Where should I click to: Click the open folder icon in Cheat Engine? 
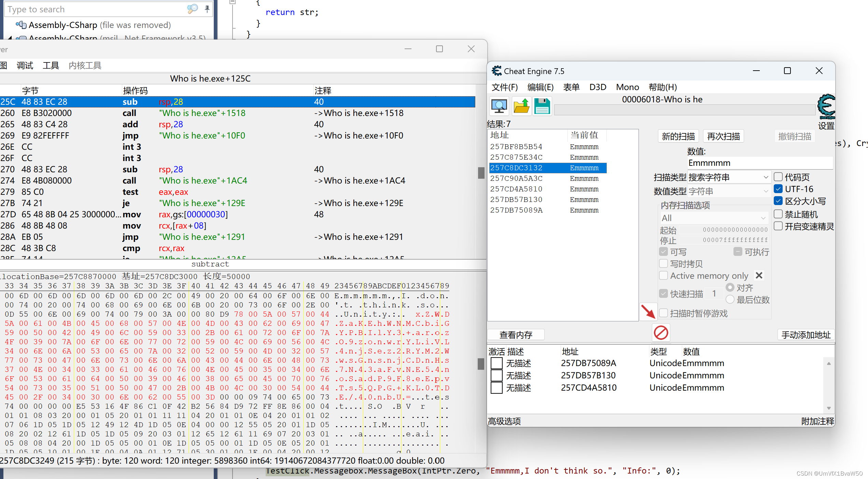[521, 106]
